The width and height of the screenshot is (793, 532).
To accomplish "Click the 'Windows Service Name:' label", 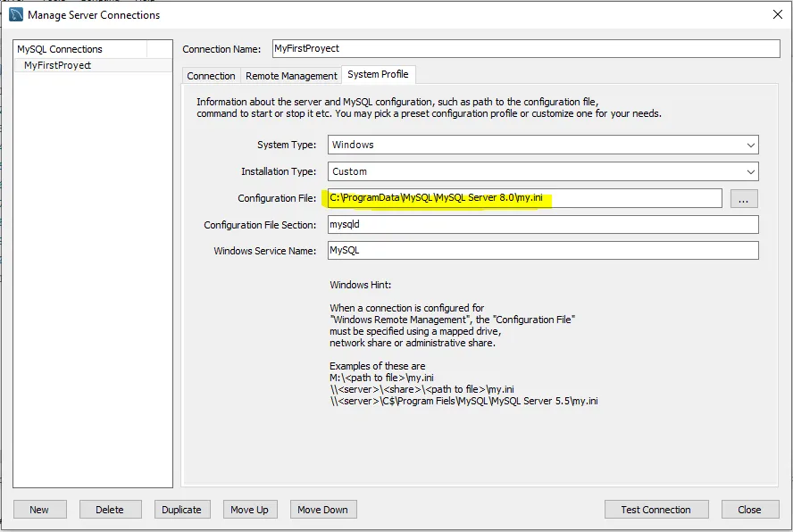I will tap(265, 251).
